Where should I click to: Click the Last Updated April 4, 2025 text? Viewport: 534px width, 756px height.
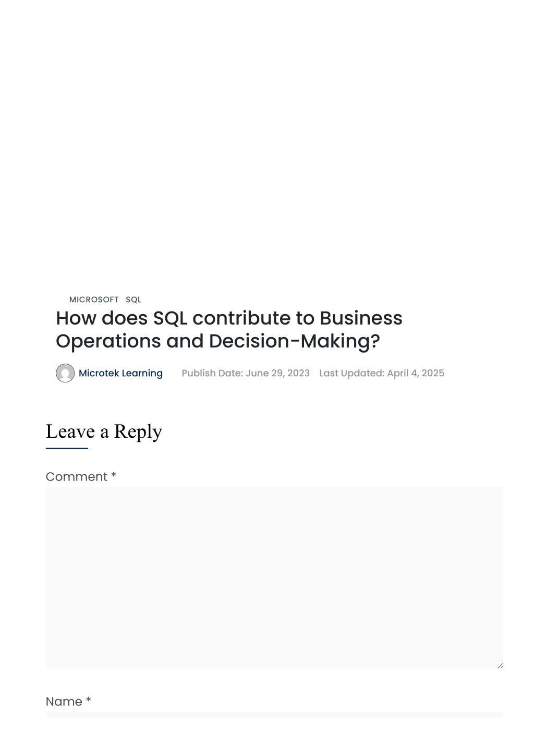[382, 373]
